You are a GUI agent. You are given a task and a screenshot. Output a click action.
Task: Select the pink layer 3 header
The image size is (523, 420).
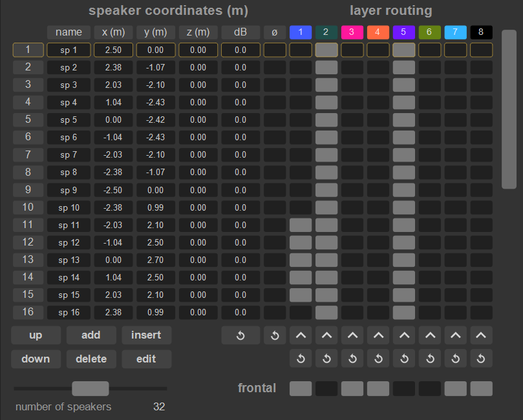(x=352, y=32)
